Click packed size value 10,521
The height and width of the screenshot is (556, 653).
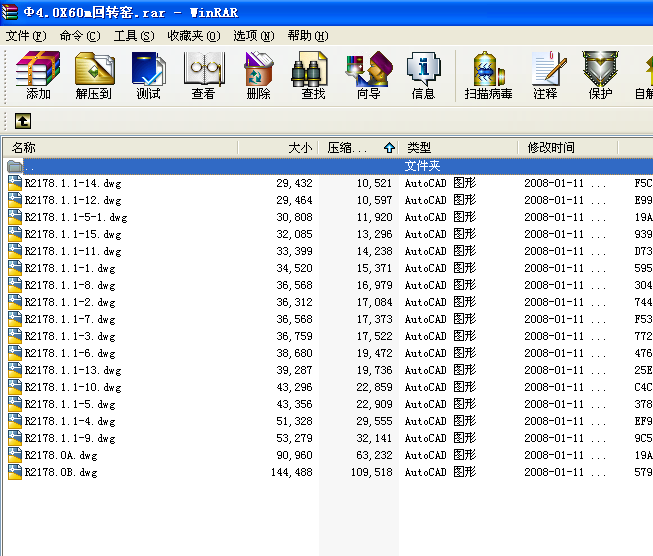tap(374, 183)
